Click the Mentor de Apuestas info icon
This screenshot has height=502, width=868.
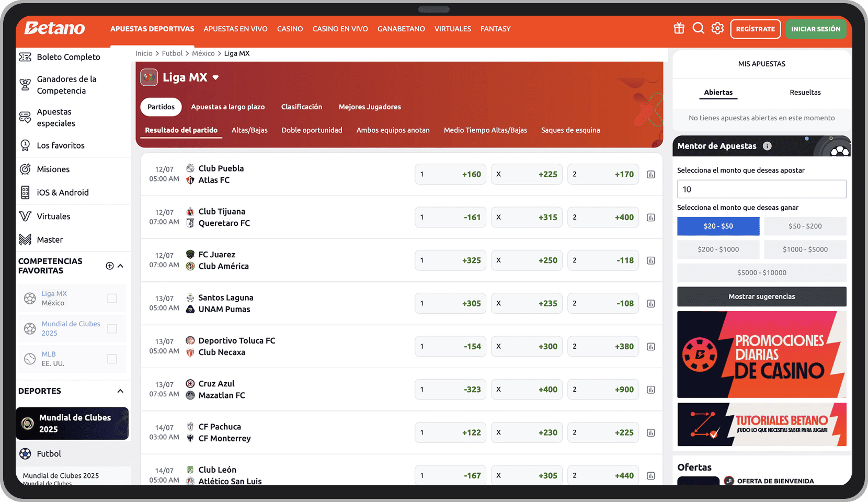(x=767, y=146)
